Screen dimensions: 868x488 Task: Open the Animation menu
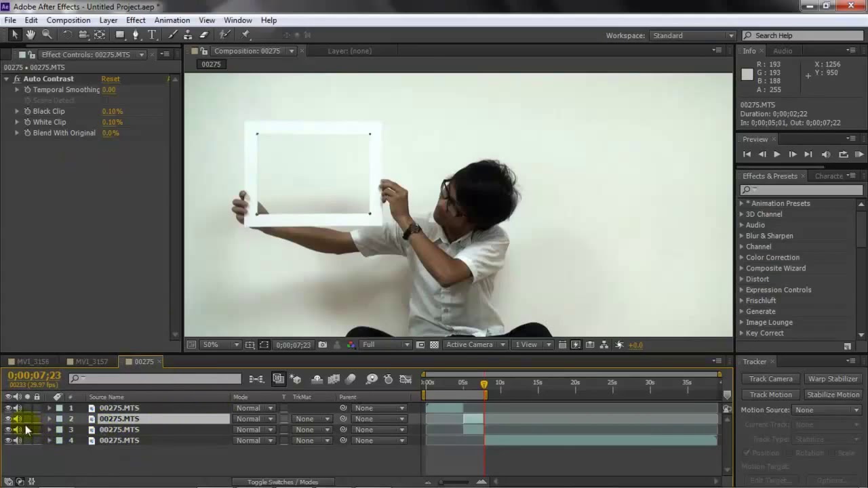tap(172, 20)
